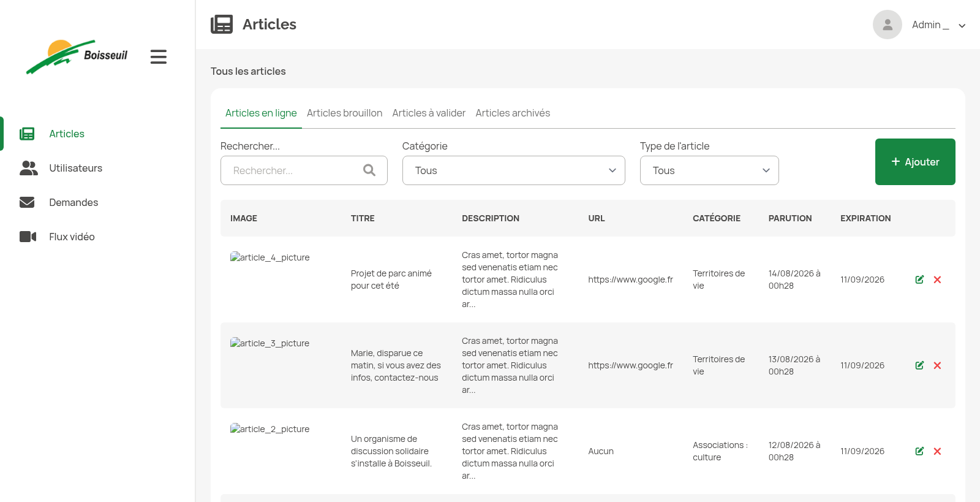The image size is (980, 502).
Task: Click the '14/08/2026 à 00h28' parution cell
Action: (794, 280)
